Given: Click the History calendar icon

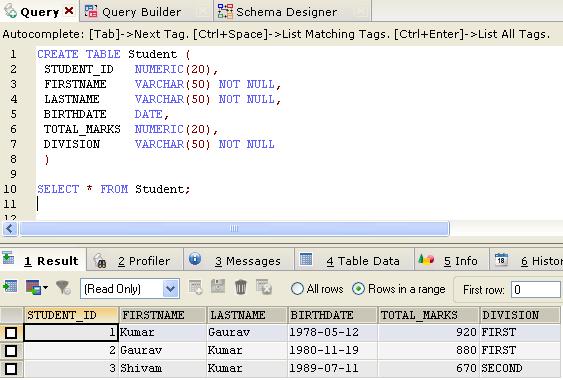Looking at the screenshot, I should pos(501,259).
